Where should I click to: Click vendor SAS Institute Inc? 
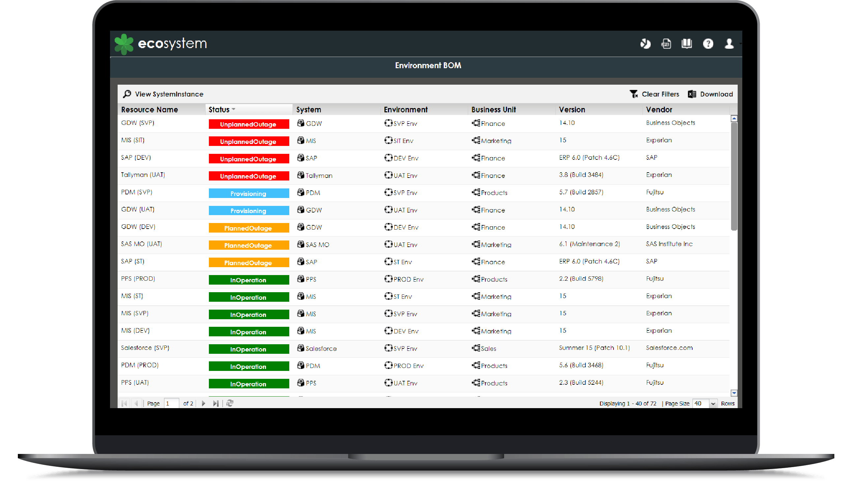(669, 244)
